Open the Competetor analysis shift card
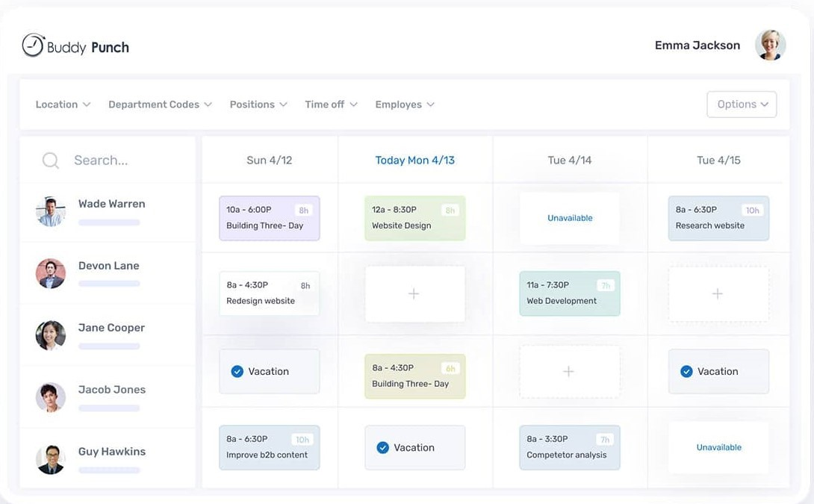This screenshot has width=814, height=504. [x=570, y=447]
